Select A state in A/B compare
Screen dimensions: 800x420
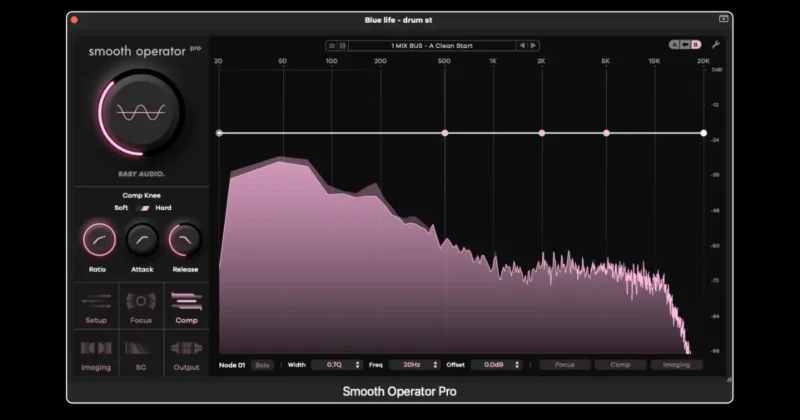pyautogui.click(x=674, y=45)
